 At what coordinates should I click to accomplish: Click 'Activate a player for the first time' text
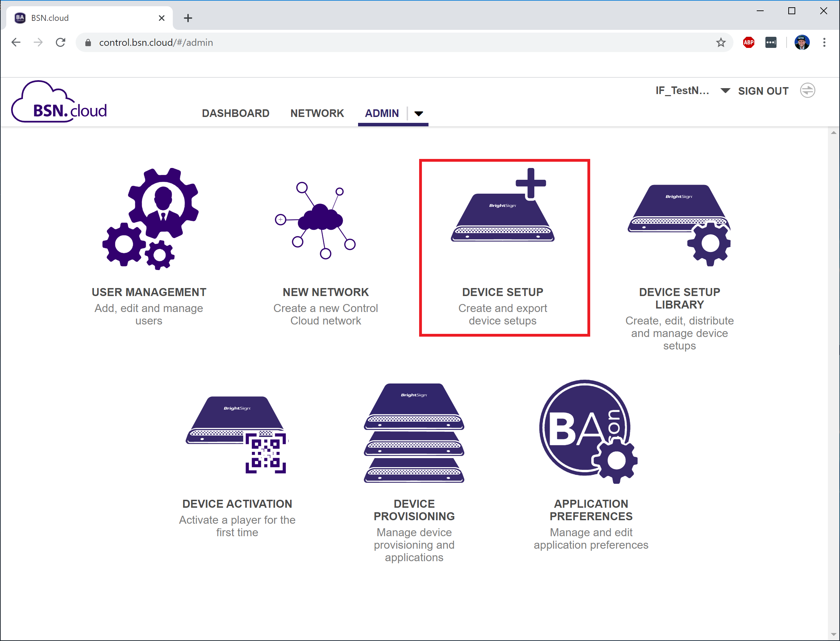[x=237, y=526]
